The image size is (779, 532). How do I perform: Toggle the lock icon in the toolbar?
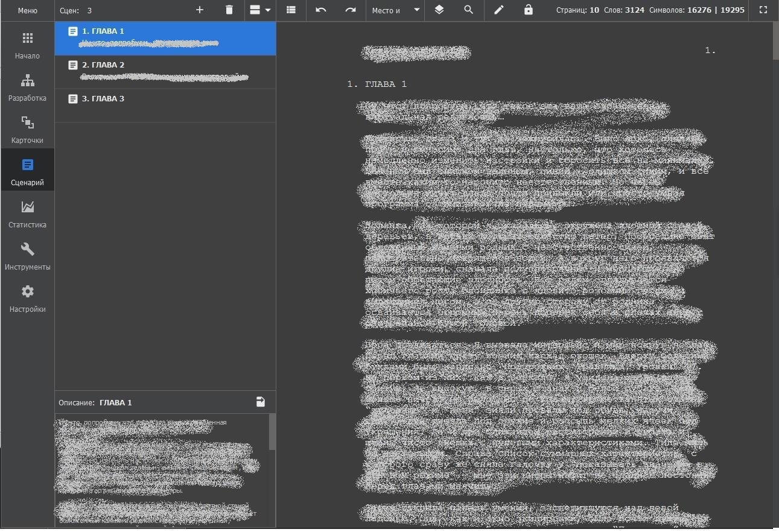[x=529, y=10]
